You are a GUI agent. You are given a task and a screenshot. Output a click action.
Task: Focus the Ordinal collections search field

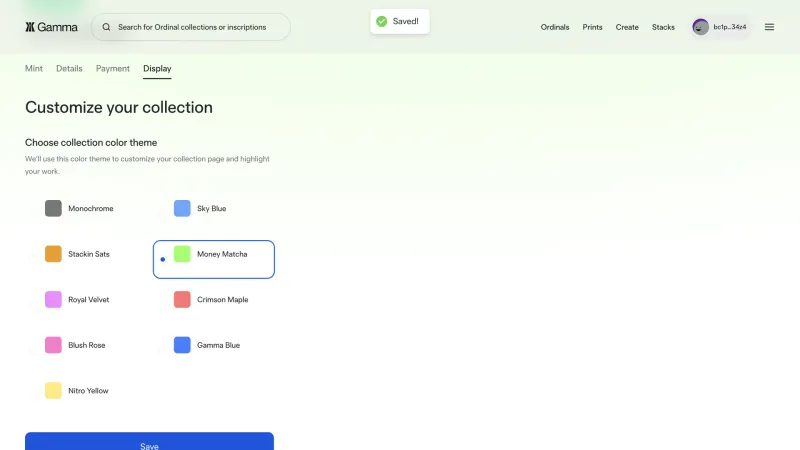click(x=191, y=27)
